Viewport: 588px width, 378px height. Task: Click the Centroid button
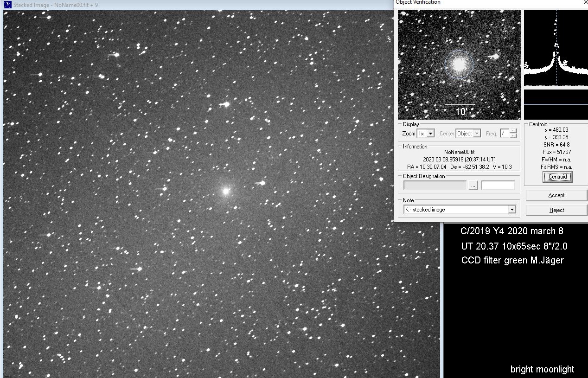pos(556,177)
